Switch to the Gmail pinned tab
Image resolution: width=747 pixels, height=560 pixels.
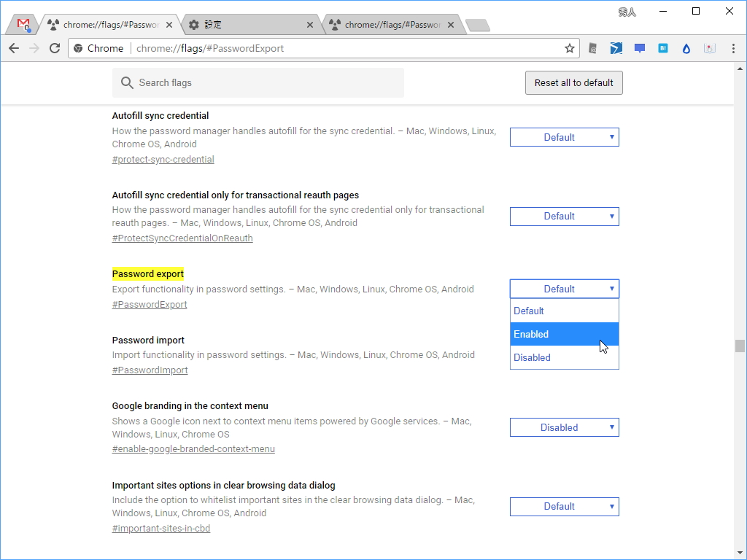pos(22,23)
